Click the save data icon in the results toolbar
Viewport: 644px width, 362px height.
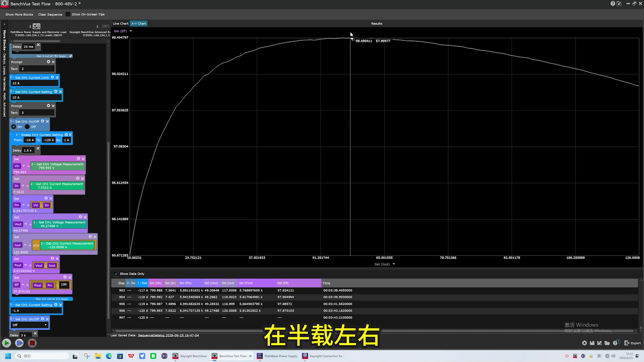click(592, 343)
